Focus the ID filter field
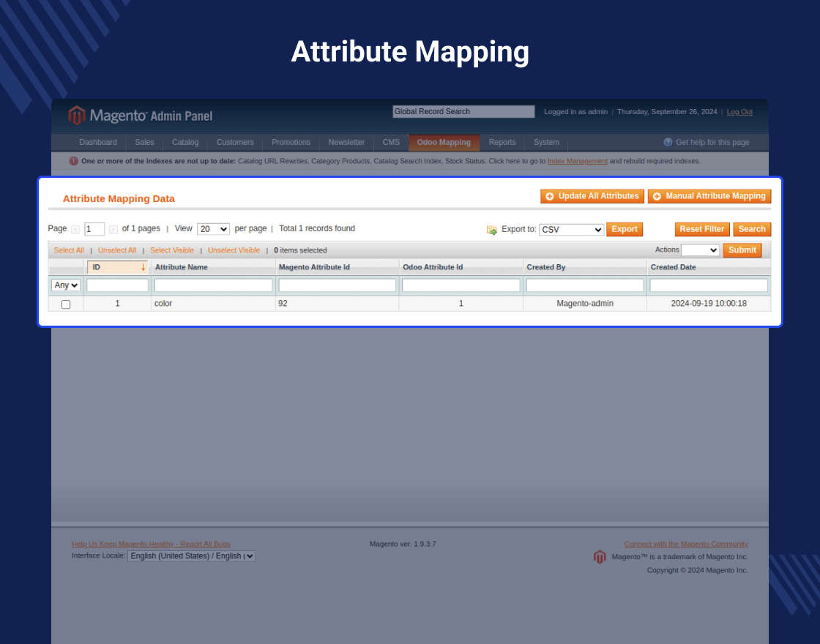This screenshot has width=820, height=644. tap(117, 285)
